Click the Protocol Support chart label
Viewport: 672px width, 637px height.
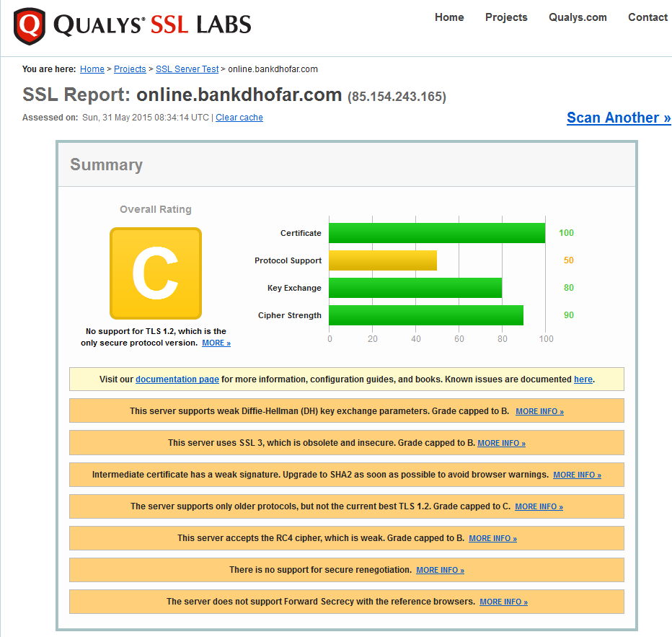(288, 260)
